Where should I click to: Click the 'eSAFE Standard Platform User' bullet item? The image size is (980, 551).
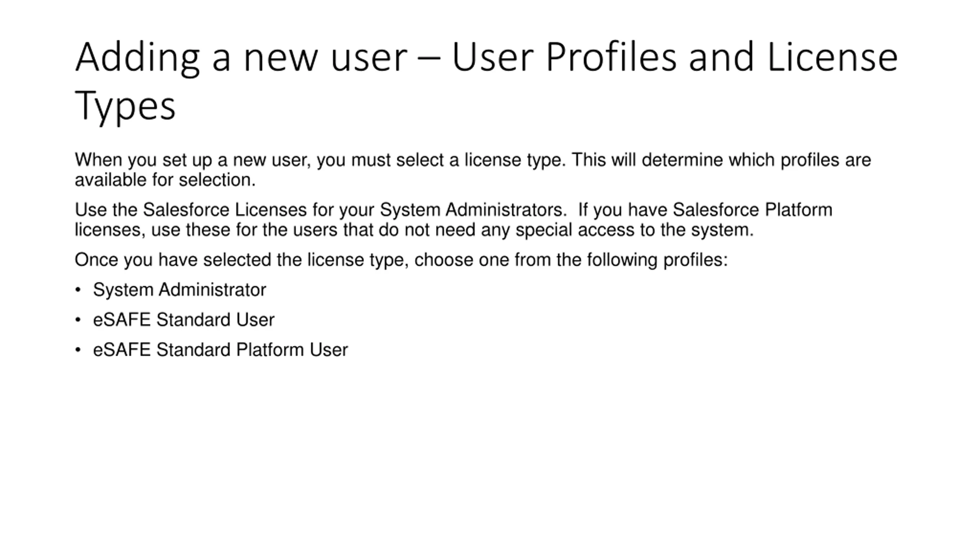(x=220, y=350)
